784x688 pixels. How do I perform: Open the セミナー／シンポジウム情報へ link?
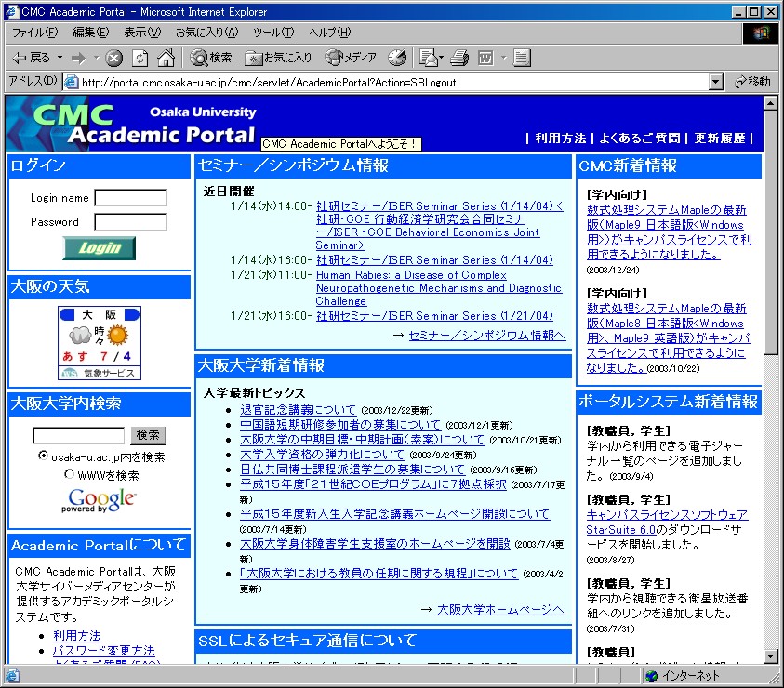click(x=487, y=336)
